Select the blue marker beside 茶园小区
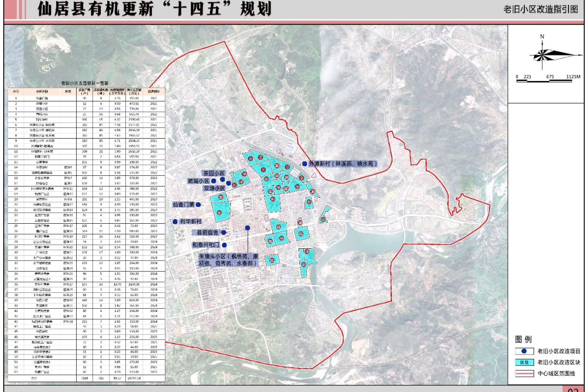 (223, 179)
